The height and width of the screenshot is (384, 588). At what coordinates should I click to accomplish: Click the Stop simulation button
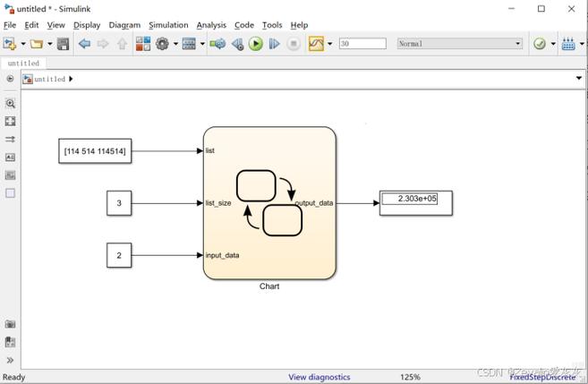tap(294, 44)
